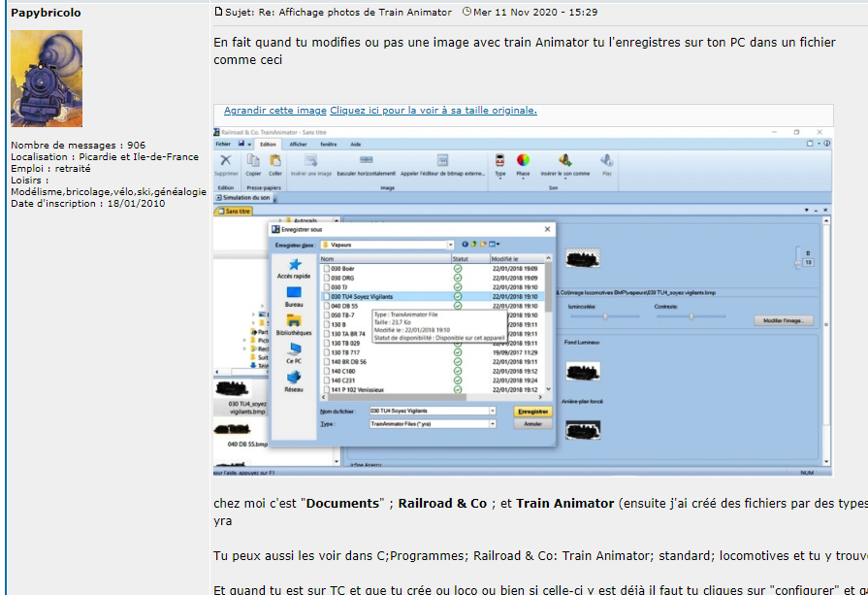Click link to view image at original size
Image resolution: width=868 pixels, height=595 pixels.
(x=434, y=111)
